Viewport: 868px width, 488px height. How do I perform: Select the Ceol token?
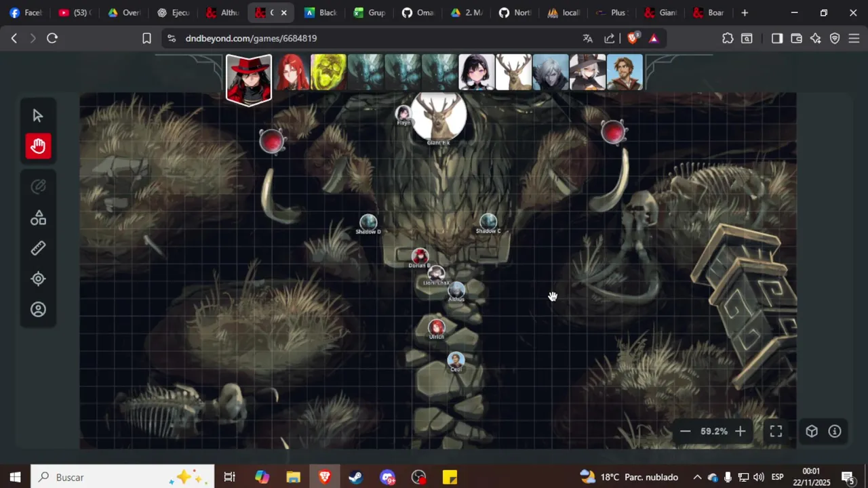point(456,361)
